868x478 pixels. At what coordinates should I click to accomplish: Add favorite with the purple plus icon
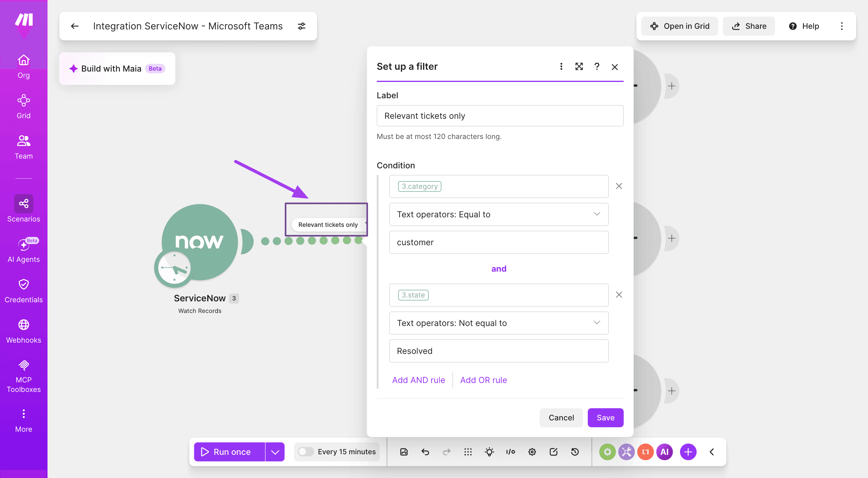(x=688, y=452)
